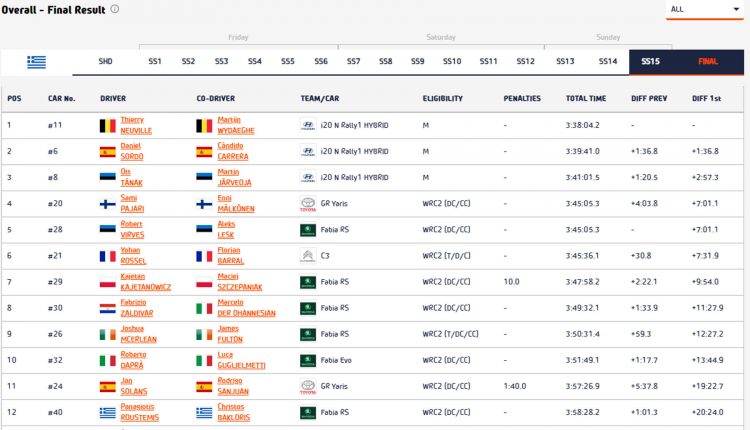Open co-driver Cándido Carrera's link
This screenshot has width=750, height=430.
click(232, 151)
